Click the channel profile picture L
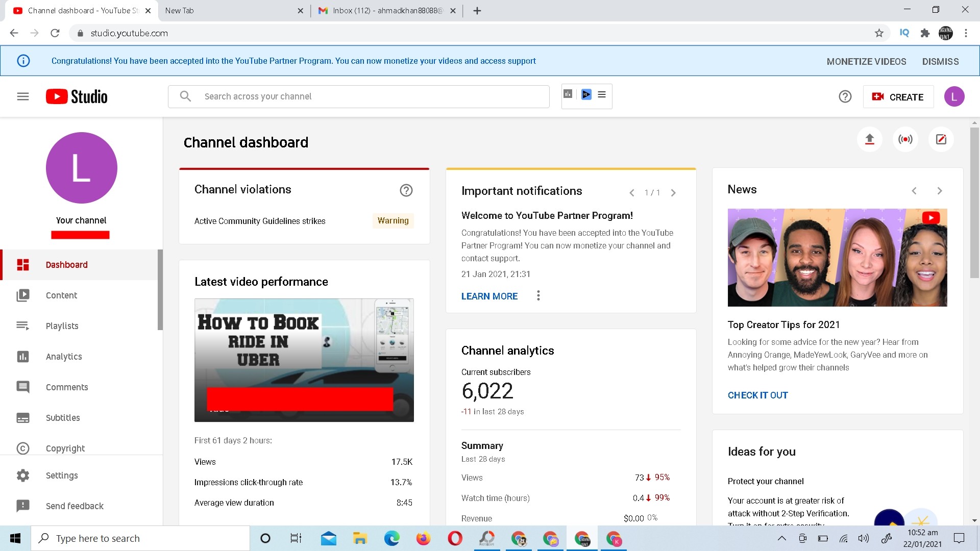 [82, 168]
